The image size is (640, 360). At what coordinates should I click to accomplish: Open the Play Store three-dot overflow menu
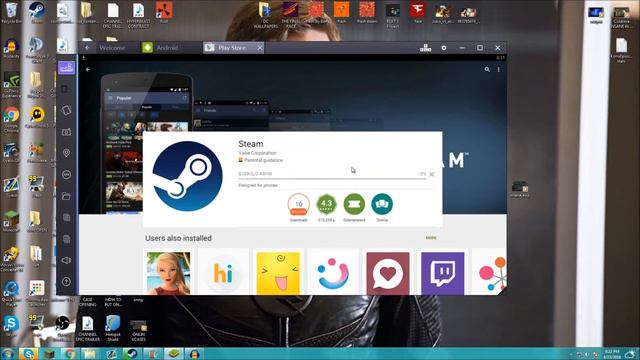click(x=498, y=69)
